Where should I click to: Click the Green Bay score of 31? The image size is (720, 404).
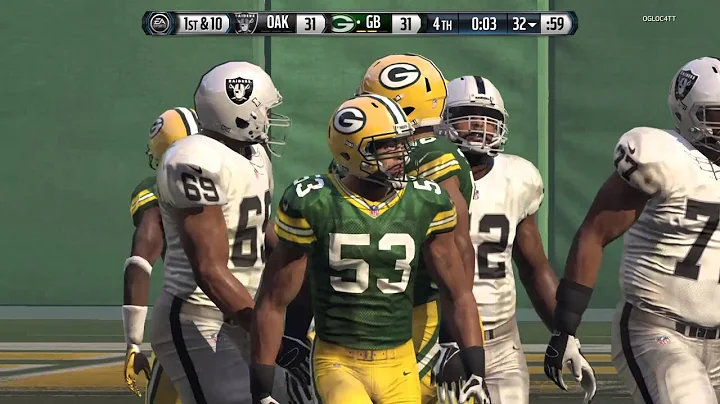(405, 23)
